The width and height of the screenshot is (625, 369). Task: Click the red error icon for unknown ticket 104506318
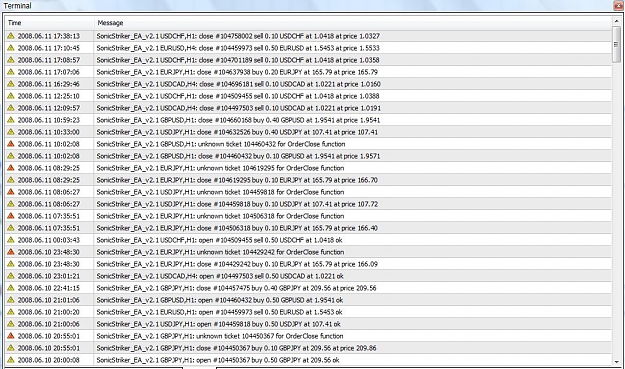11,216
